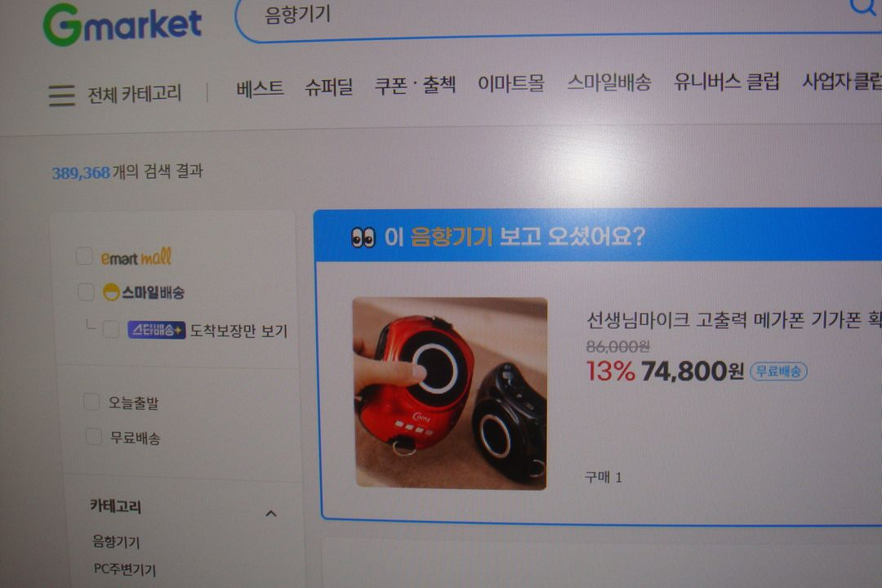Toggle the 무료배송 filter checkbox
This screenshot has width=882, height=588.
click(93, 437)
